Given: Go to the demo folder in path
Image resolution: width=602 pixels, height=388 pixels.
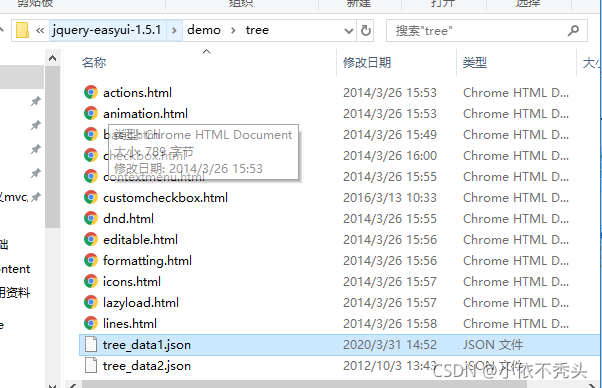Looking at the screenshot, I should [204, 30].
